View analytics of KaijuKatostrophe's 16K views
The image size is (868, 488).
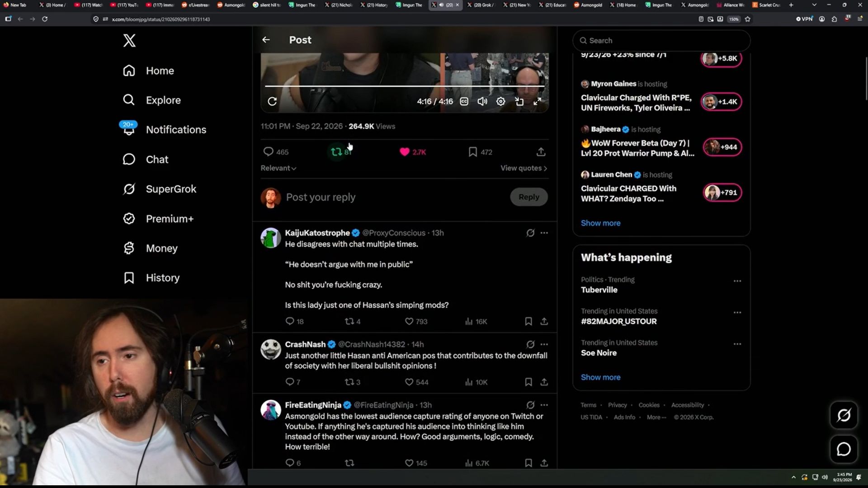[476, 321]
